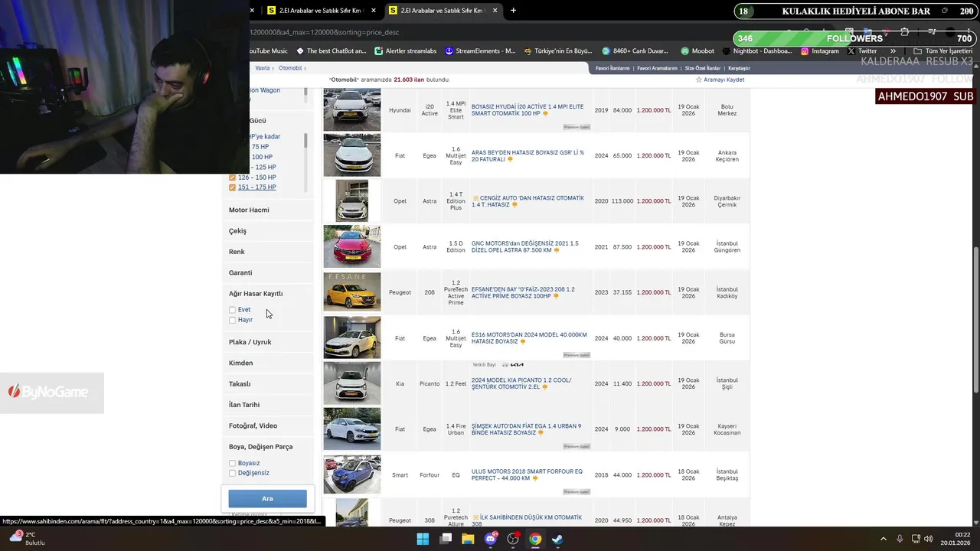Open Favori İlanlarım menu item
This screenshot has height=551, width=980.
coord(612,68)
